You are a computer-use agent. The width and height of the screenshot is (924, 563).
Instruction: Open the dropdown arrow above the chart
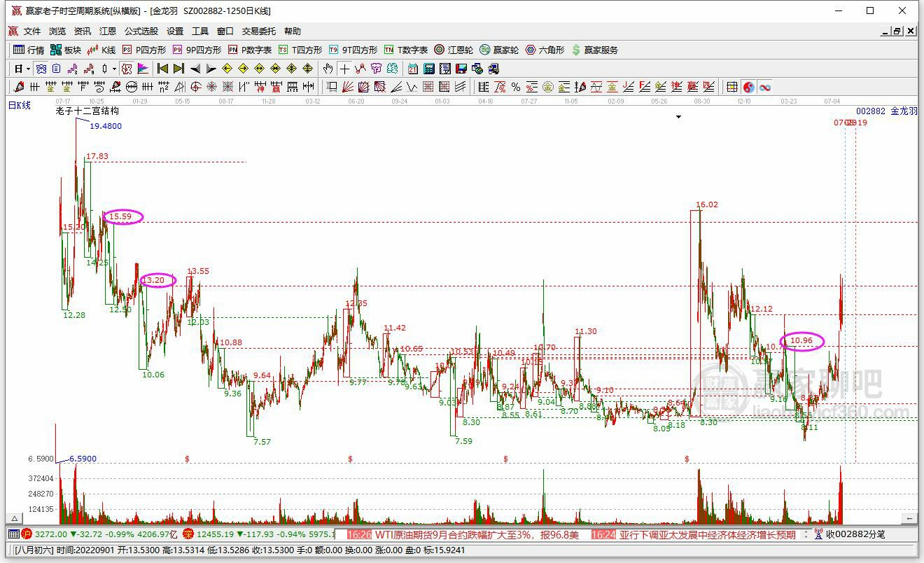(x=678, y=117)
